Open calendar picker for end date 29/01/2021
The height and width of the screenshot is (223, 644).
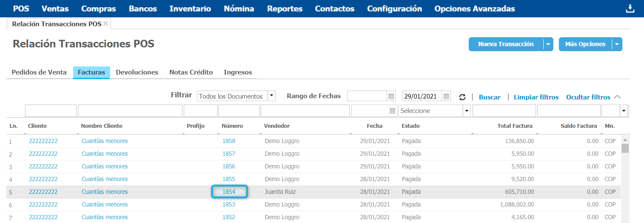click(x=446, y=96)
